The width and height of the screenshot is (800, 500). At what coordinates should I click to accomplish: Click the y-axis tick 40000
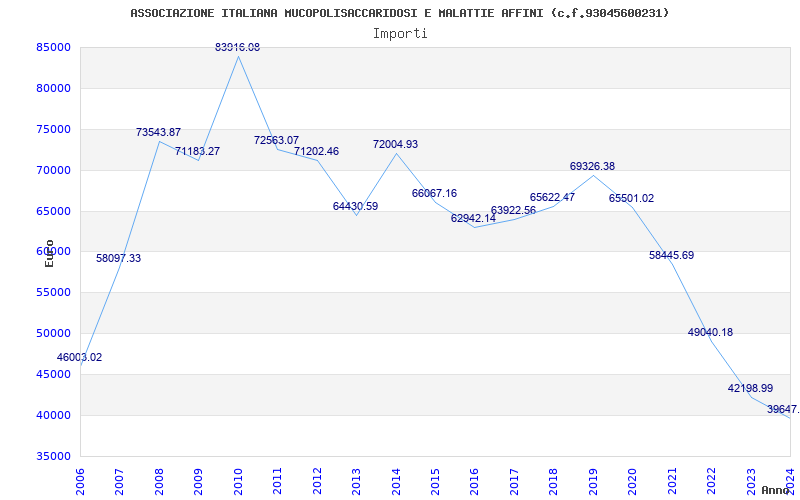[x=53, y=415]
